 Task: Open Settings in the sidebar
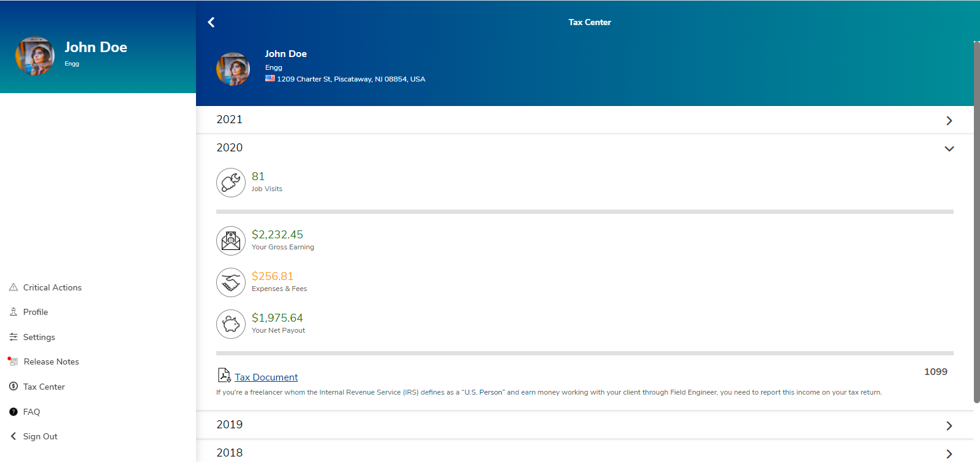[x=39, y=337]
